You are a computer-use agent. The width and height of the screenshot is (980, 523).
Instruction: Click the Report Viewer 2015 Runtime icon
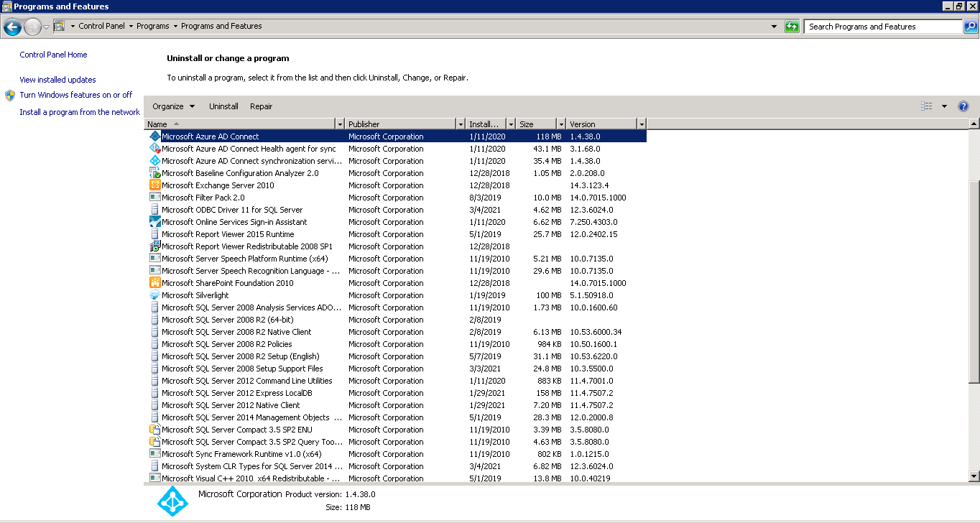(154, 234)
